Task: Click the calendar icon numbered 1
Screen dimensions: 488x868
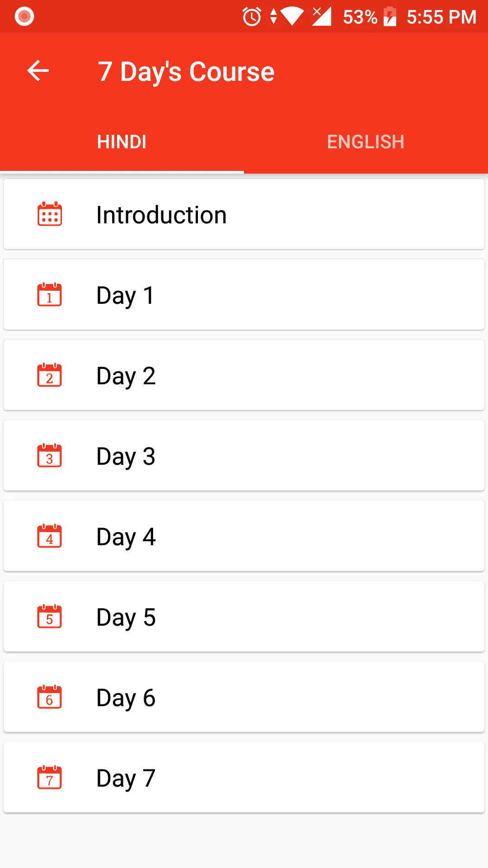Action: [50, 294]
